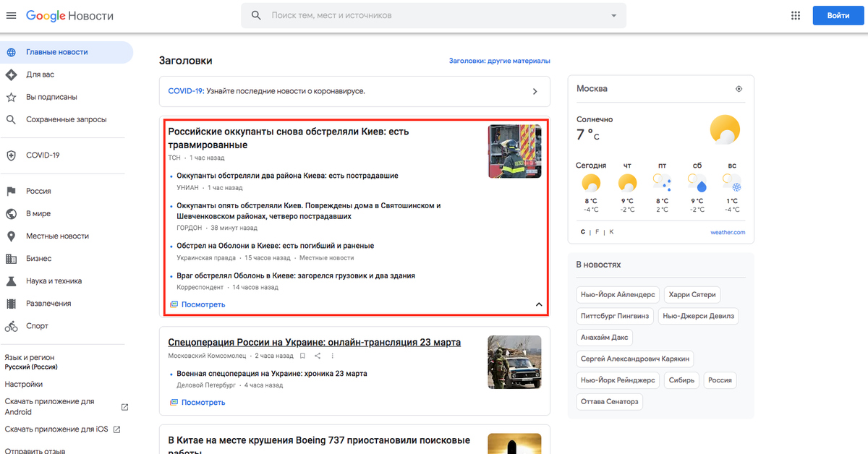Switch temperature unit to Kelvin
The width and height of the screenshot is (868, 454).
pos(611,232)
